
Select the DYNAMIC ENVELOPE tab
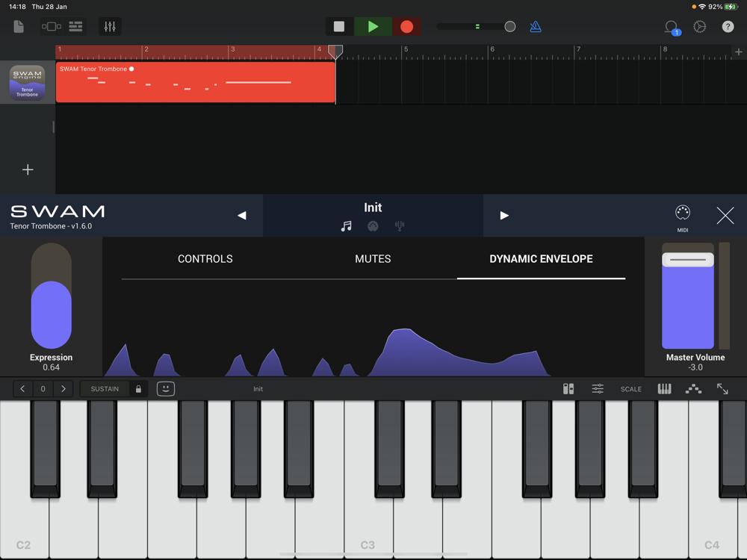coord(541,259)
